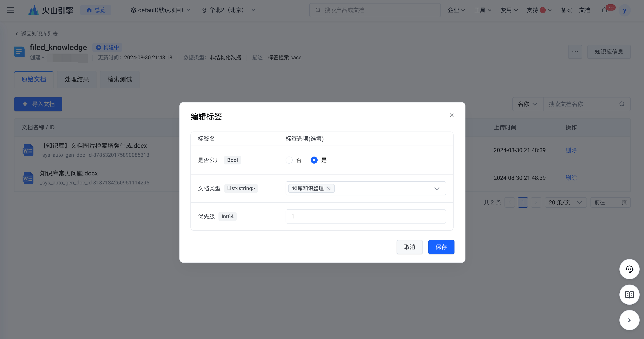Remove the 领域知识整理 tag
Image resolution: width=644 pixels, height=339 pixels.
click(328, 188)
